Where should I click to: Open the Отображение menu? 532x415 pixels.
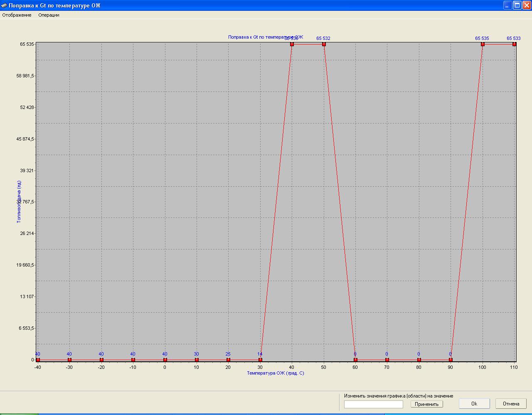[17, 15]
